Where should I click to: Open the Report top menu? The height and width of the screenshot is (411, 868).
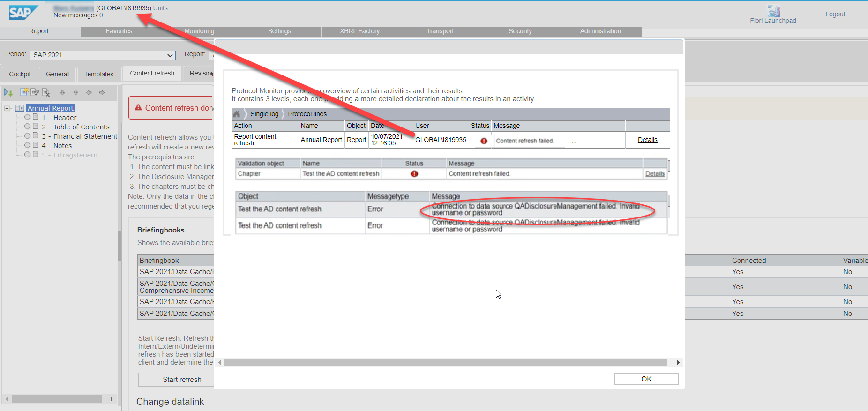(38, 31)
